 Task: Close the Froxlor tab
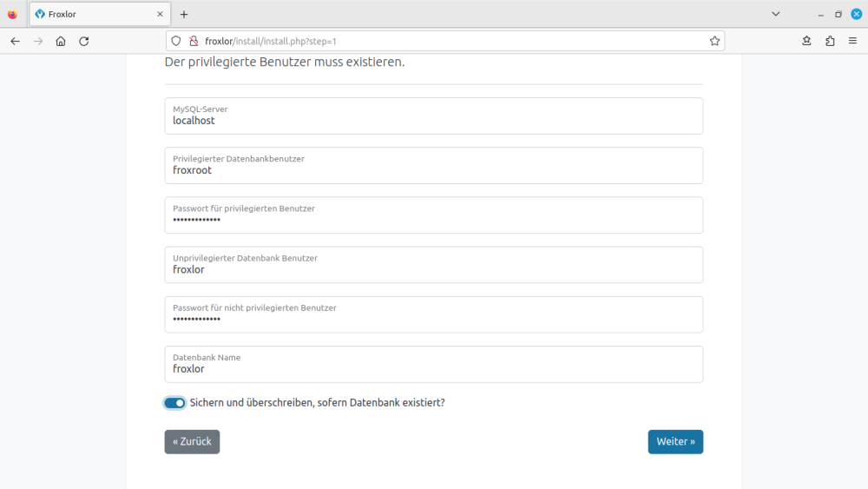point(160,15)
